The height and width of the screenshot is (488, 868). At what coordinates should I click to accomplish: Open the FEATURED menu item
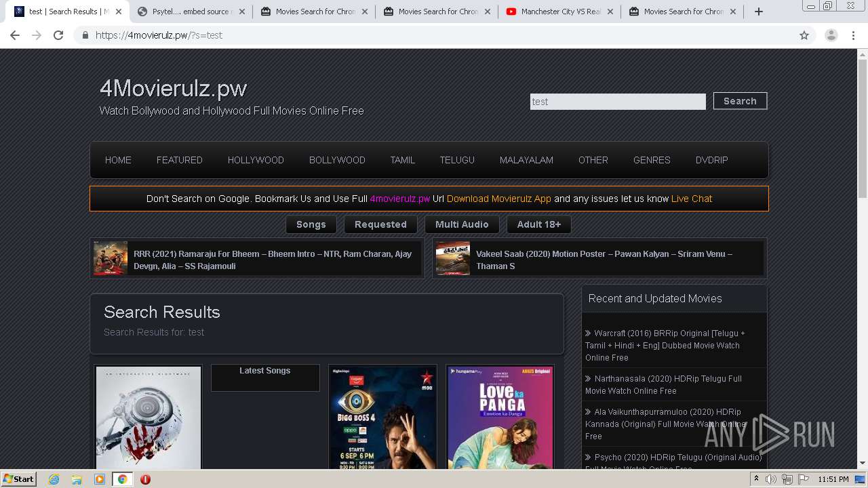(x=180, y=160)
